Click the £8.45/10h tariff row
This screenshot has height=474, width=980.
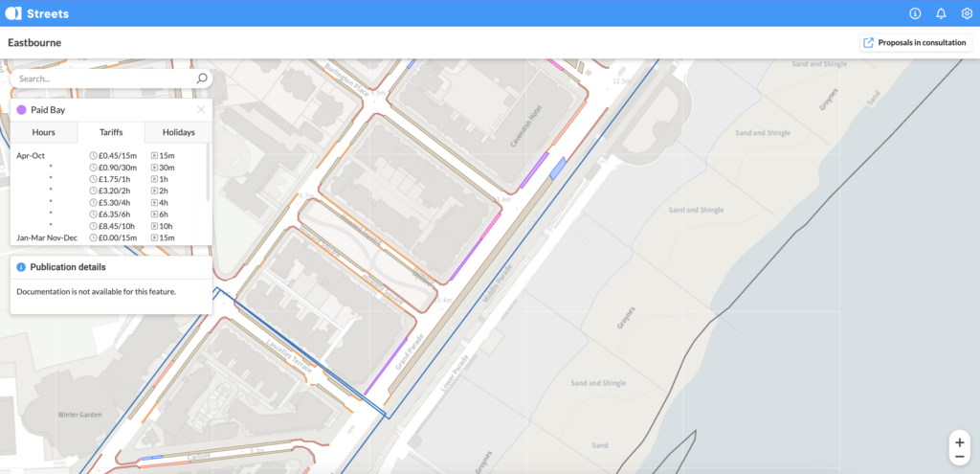coord(109,226)
